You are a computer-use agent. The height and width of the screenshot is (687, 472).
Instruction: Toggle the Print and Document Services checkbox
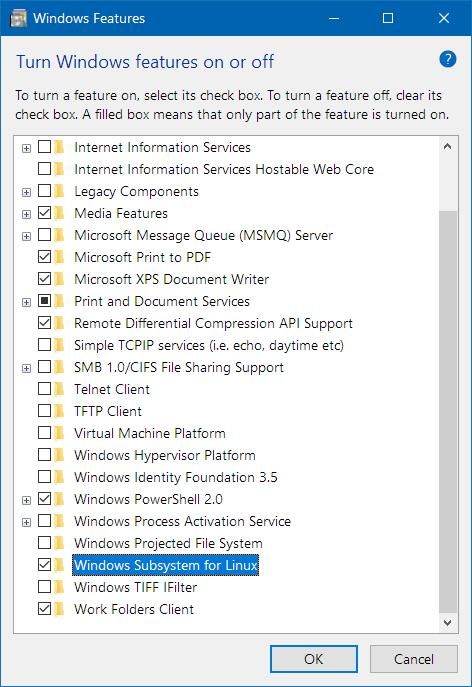pyautogui.click(x=44, y=301)
